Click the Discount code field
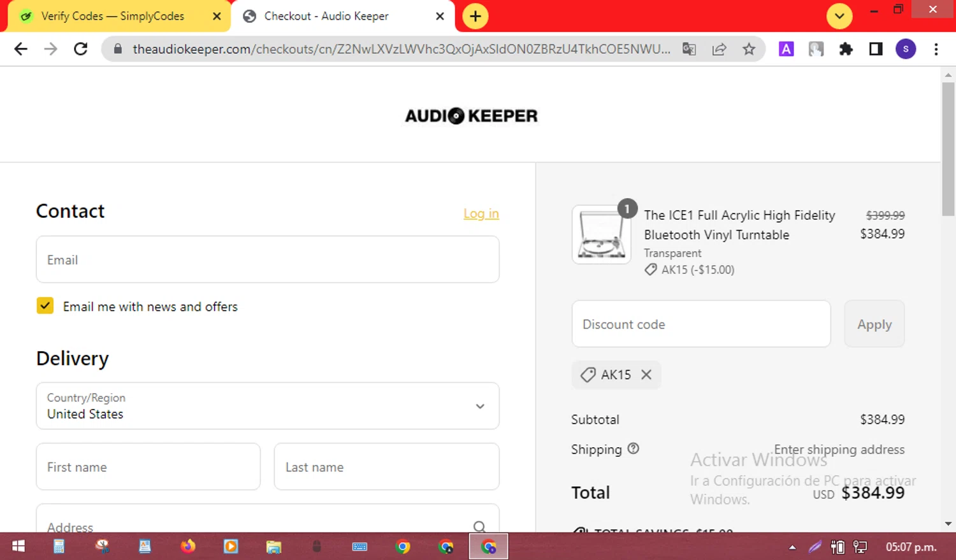 [x=701, y=324]
